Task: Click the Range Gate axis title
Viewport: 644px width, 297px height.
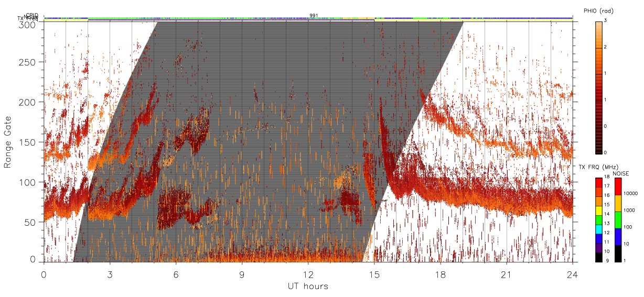Action: click(8, 142)
